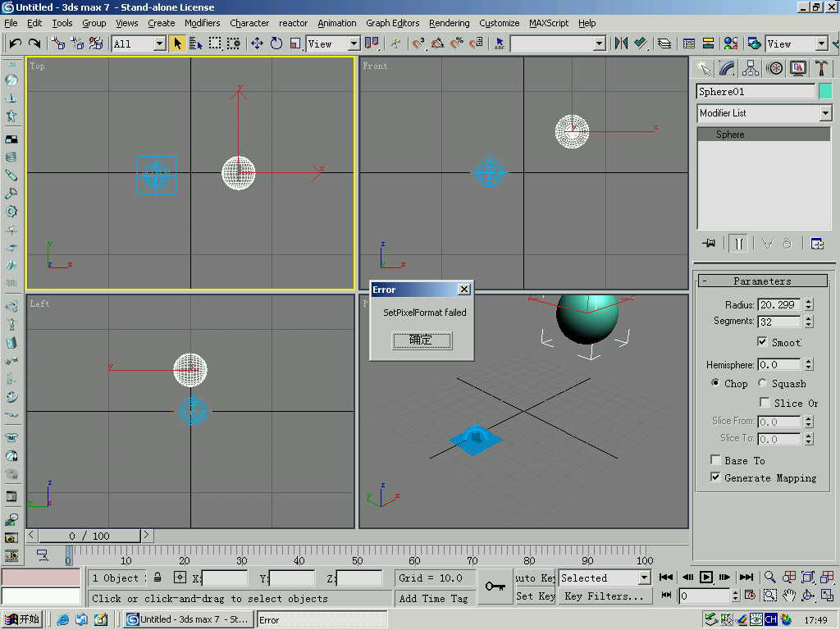Open the Render Scene dialog

pos(755,43)
